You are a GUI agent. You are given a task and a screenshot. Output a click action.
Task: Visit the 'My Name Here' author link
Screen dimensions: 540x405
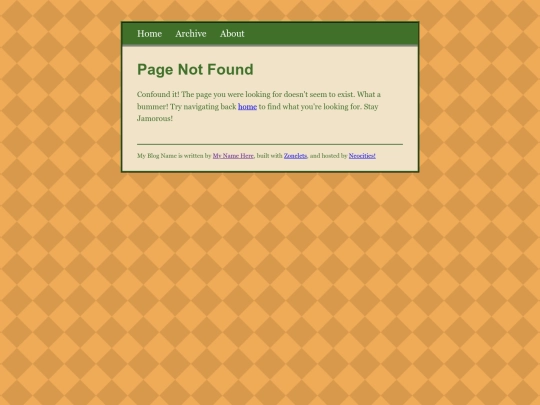(233, 156)
